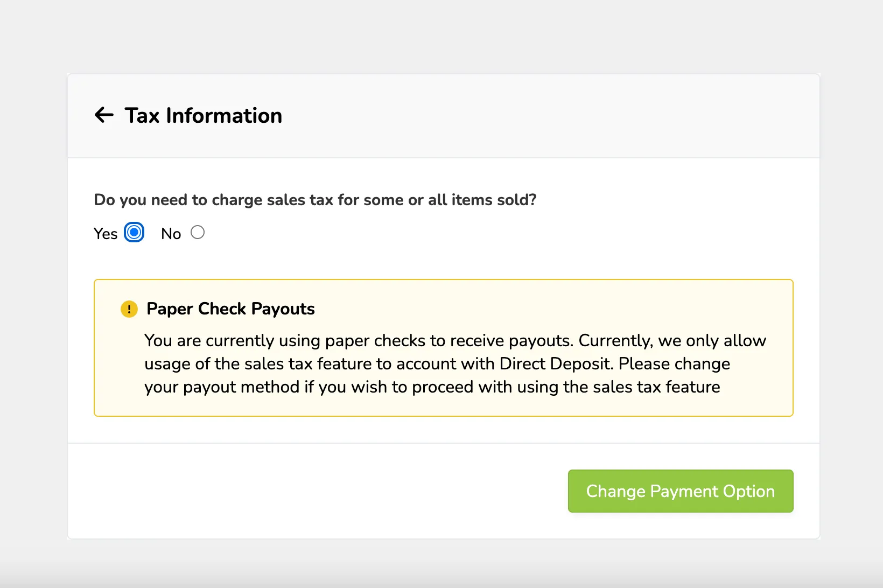Click the paper checks warning paragraph
Image resolution: width=883 pixels, height=588 pixels.
(455, 363)
